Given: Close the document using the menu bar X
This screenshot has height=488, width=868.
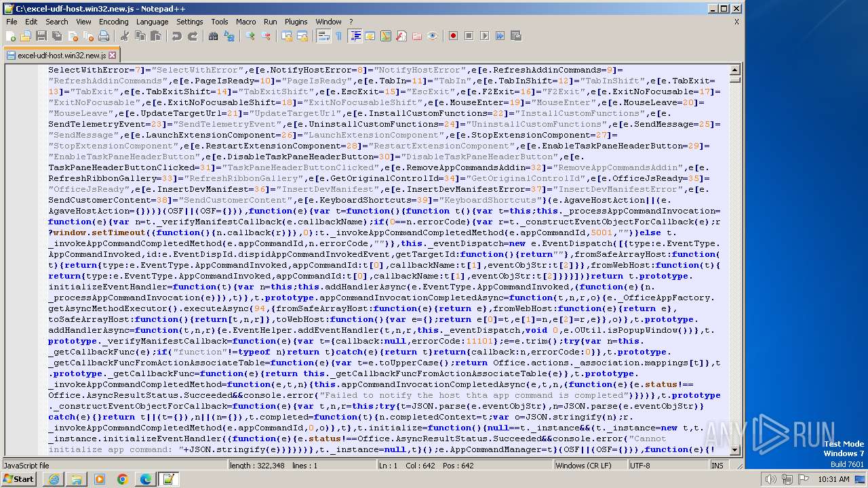Looking at the screenshot, I should pos(736,22).
